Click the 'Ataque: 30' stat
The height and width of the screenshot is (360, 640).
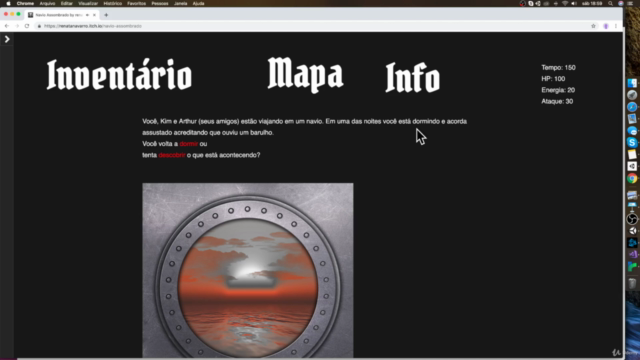click(557, 101)
